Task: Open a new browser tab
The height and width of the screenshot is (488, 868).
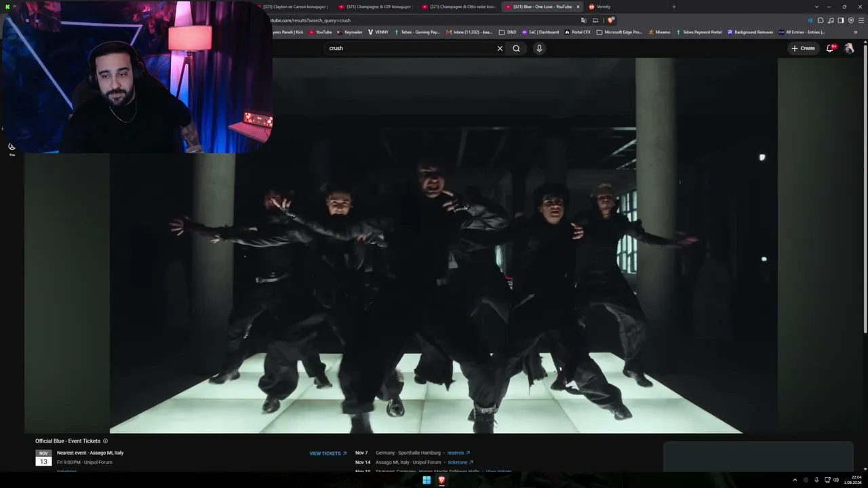Action: (x=673, y=7)
